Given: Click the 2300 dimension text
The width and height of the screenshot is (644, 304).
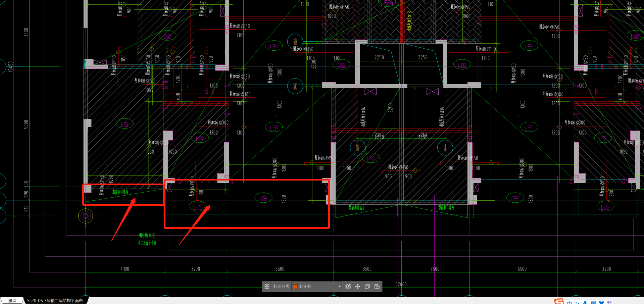Looking at the screenshot, I should (314, 64).
